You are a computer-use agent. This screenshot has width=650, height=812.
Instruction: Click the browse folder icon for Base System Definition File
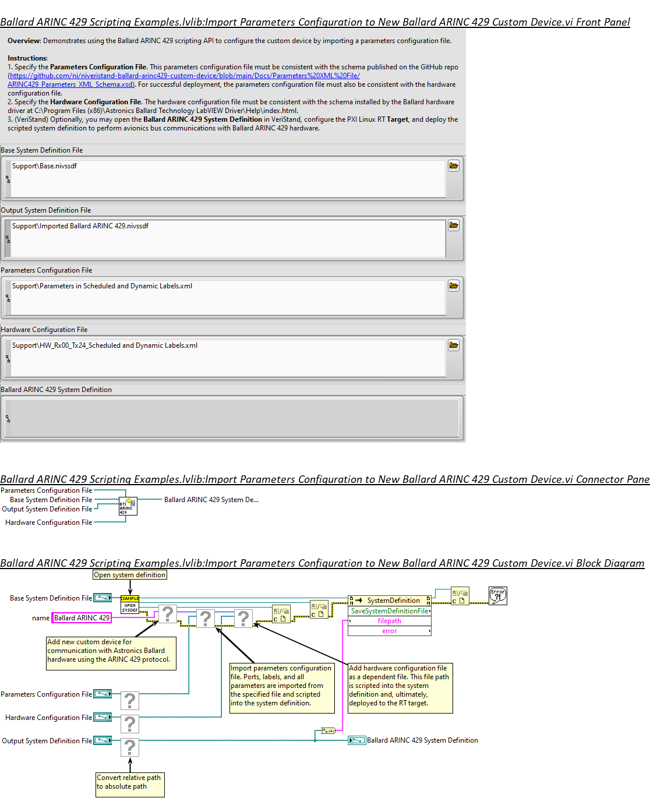[454, 166]
